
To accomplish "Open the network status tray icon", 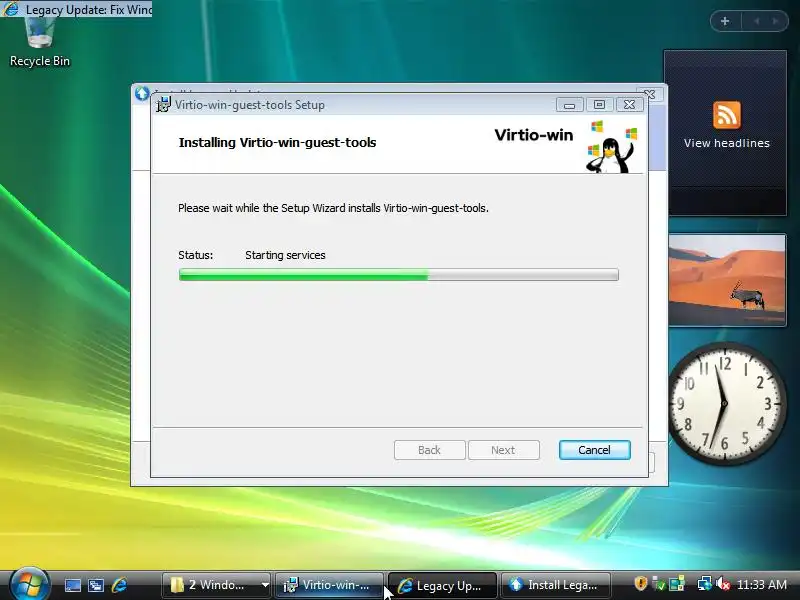I will click(705, 584).
